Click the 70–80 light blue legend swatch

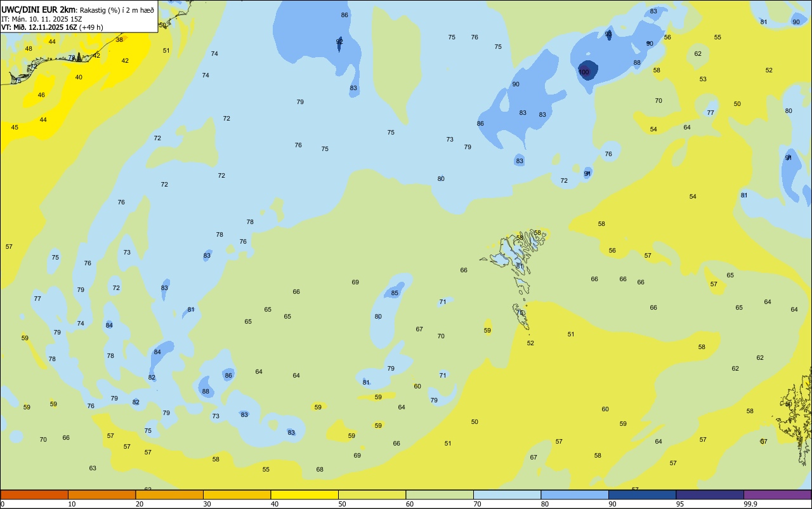(x=507, y=494)
